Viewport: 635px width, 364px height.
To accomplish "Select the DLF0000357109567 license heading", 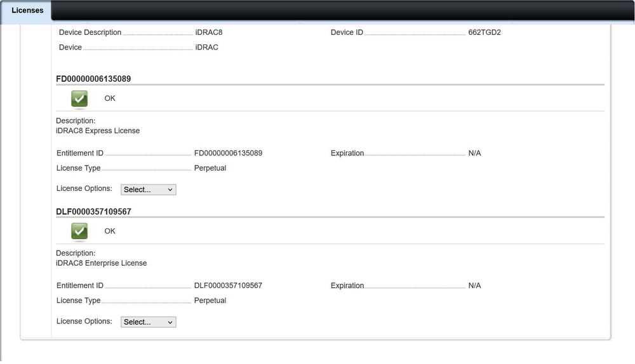I will (93, 212).
